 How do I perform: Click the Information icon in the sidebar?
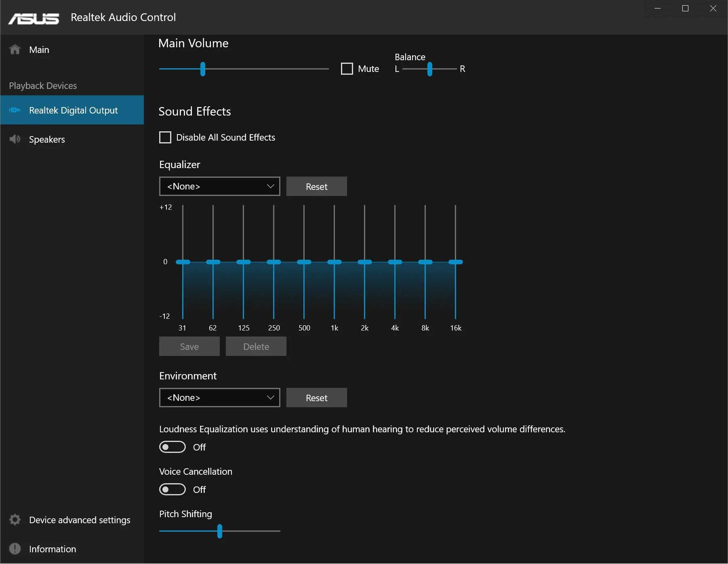point(15,549)
